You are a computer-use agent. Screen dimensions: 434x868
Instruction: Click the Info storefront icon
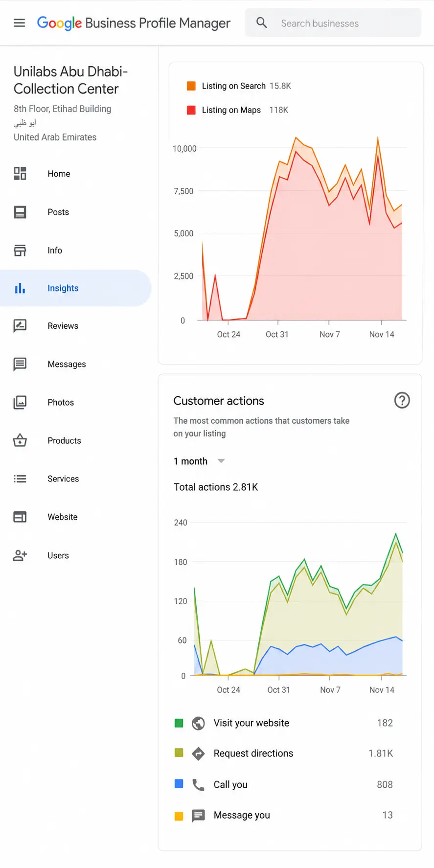click(20, 250)
